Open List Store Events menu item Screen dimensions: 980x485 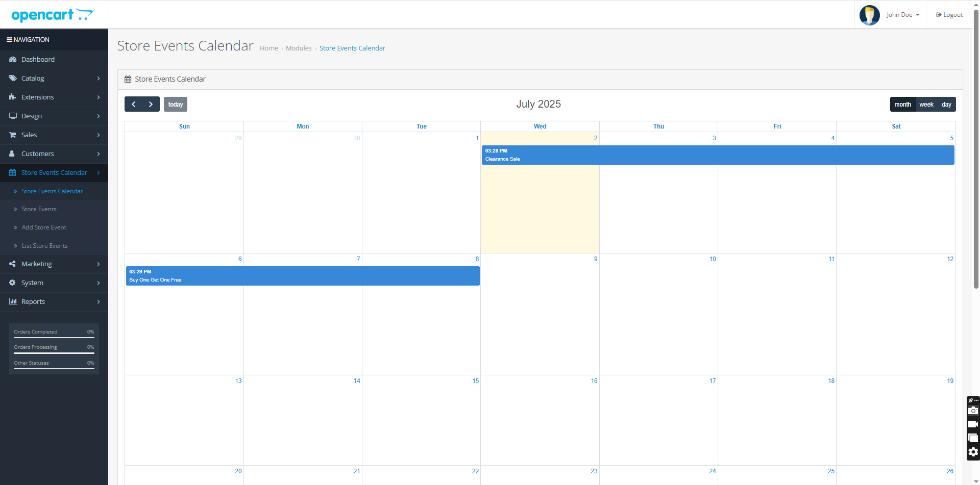click(44, 246)
